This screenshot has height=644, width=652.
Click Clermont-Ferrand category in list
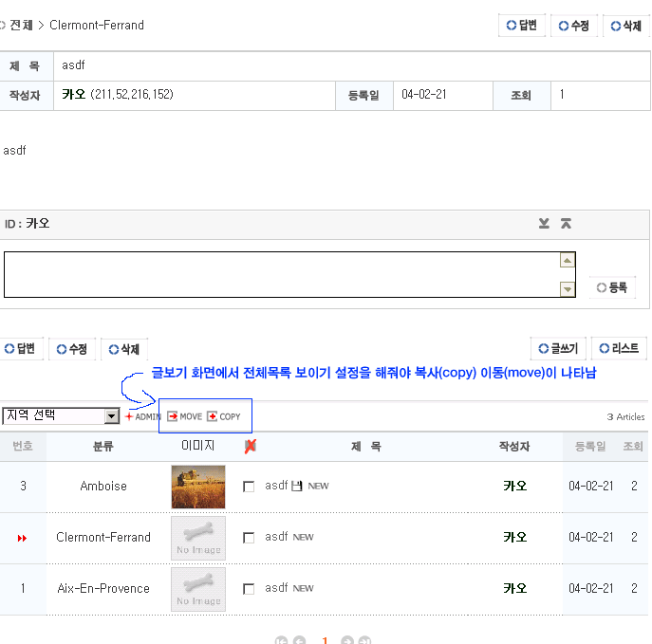(103, 537)
